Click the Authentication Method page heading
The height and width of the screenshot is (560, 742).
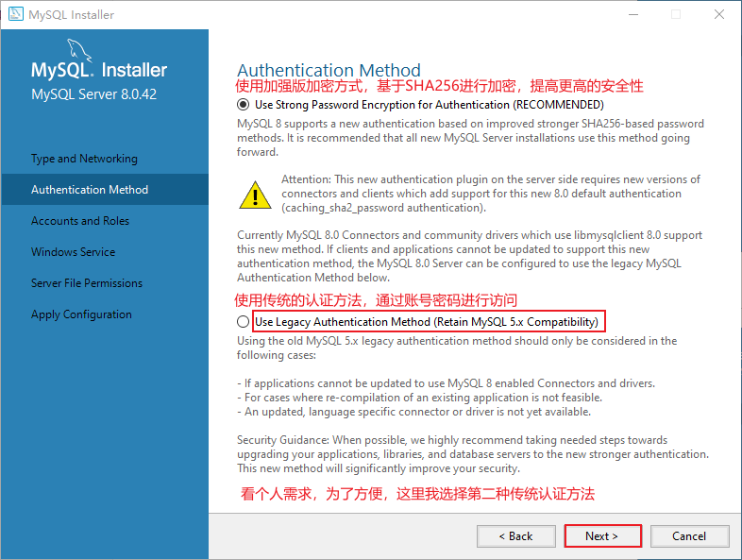click(x=329, y=70)
